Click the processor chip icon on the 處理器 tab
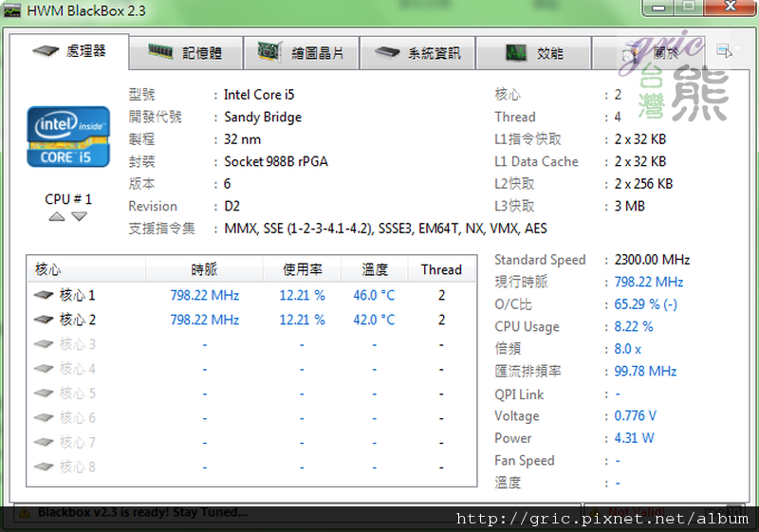This screenshot has width=759, height=532. point(46,50)
